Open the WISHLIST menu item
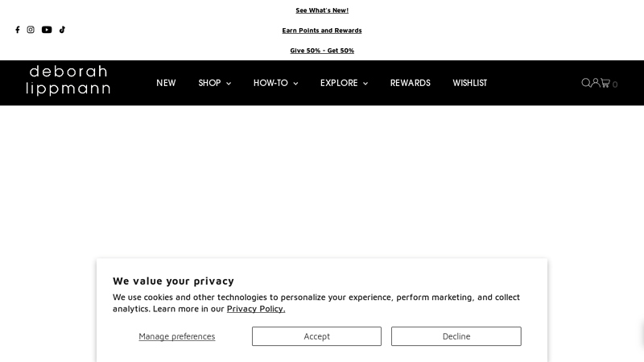Image resolution: width=644 pixels, height=362 pixels. click(470, 83)
